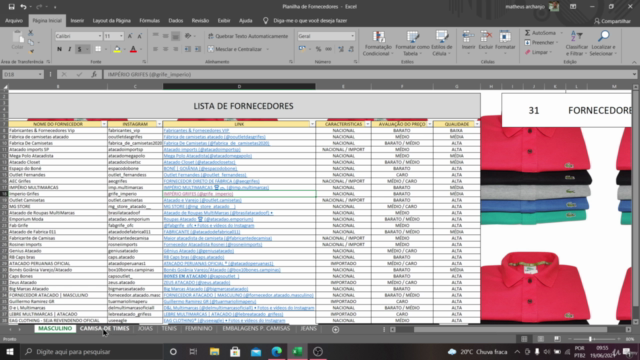The width and height of the screenshot is (640, 360).
Task: Click the Compartilhar button
Action: (612, 21)
